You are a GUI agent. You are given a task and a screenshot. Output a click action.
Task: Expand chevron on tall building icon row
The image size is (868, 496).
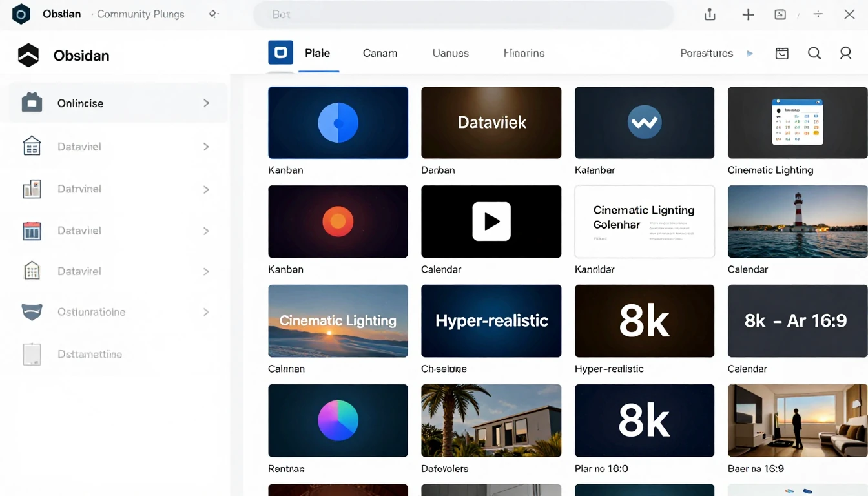206,271
